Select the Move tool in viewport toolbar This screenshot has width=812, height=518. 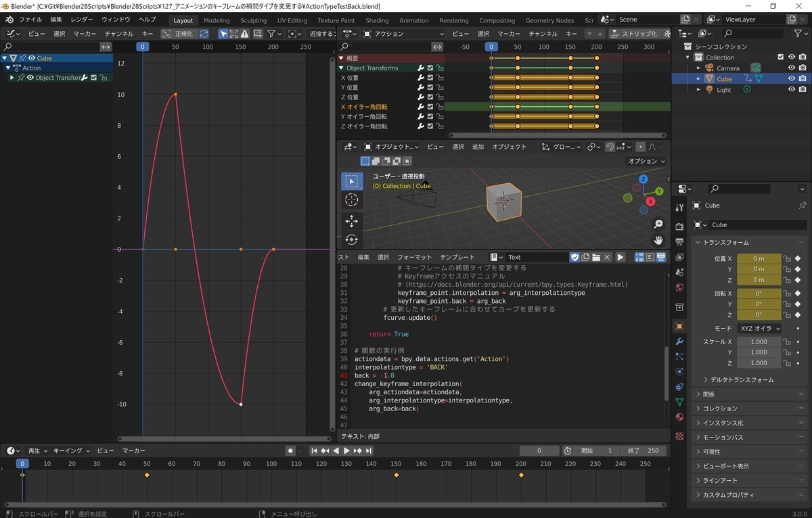tap(351, 221)
